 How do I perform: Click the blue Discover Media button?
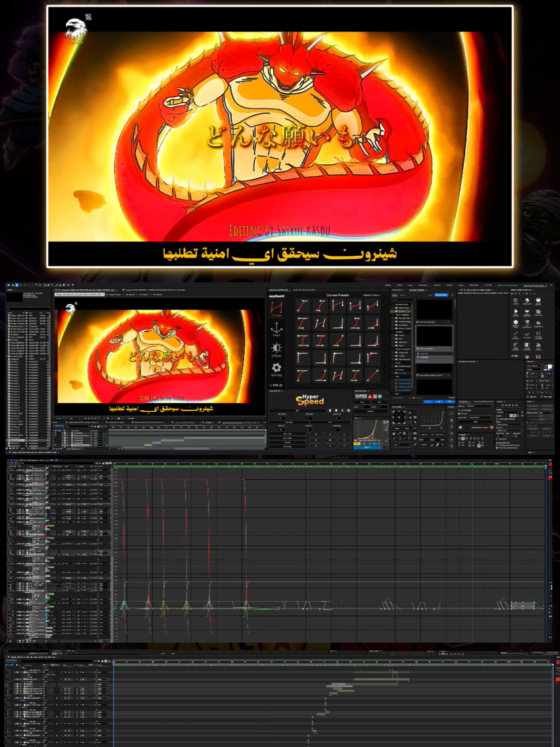click(441, 295)
